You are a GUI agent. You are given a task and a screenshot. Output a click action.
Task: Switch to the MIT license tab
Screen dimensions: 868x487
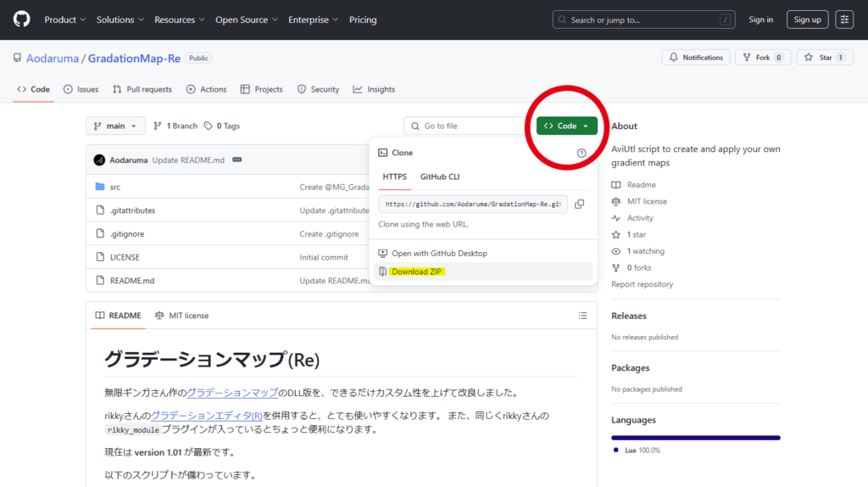click(181, 316)
